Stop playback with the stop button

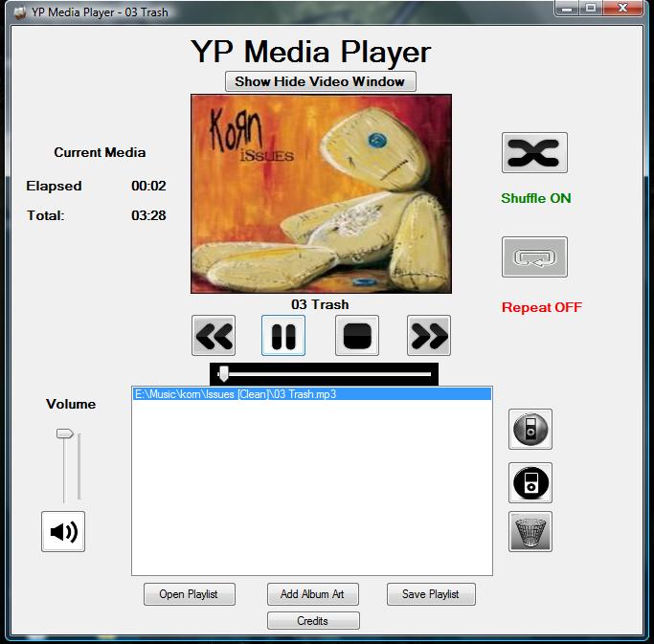coord(357,336)
